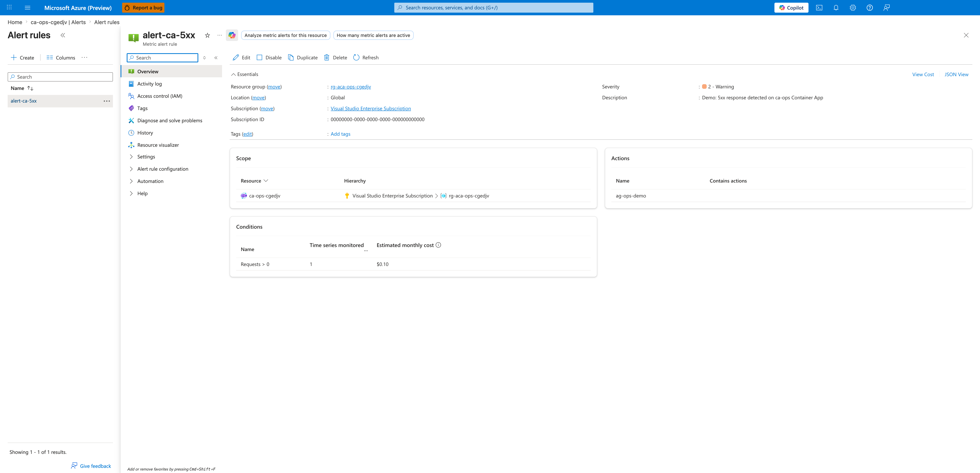Click the Estimated monthly cost info icon
The width and height of the screenshot is (980, 473).
(x=438, y=245)
